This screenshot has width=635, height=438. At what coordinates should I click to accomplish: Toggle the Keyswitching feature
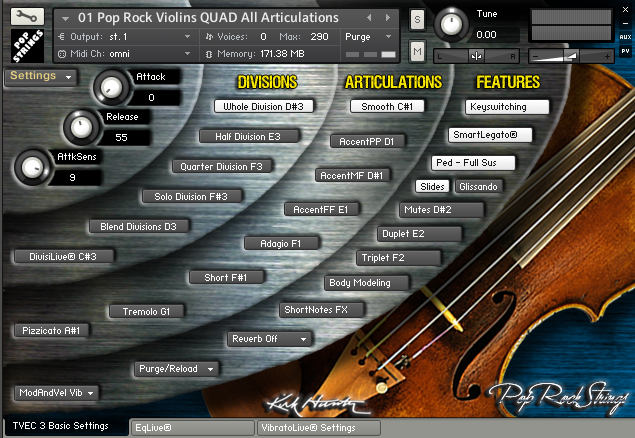[x=507, y=107]
